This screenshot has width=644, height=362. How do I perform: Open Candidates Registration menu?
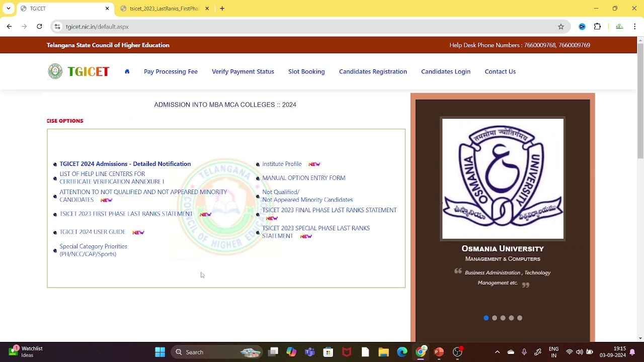[373, 71]
